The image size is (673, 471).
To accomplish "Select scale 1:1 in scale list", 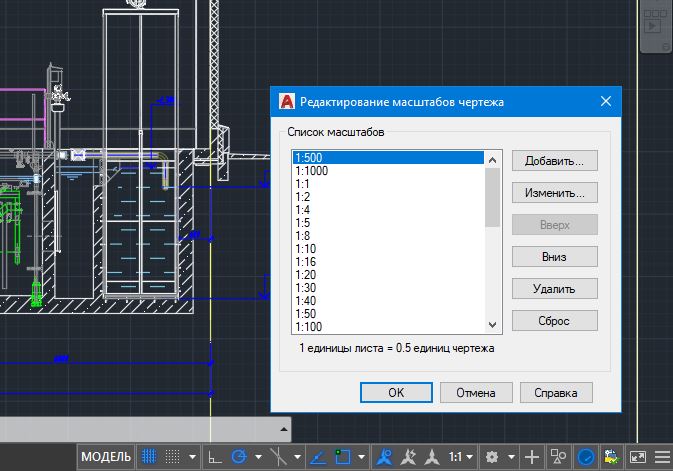I will click(388, 184).
